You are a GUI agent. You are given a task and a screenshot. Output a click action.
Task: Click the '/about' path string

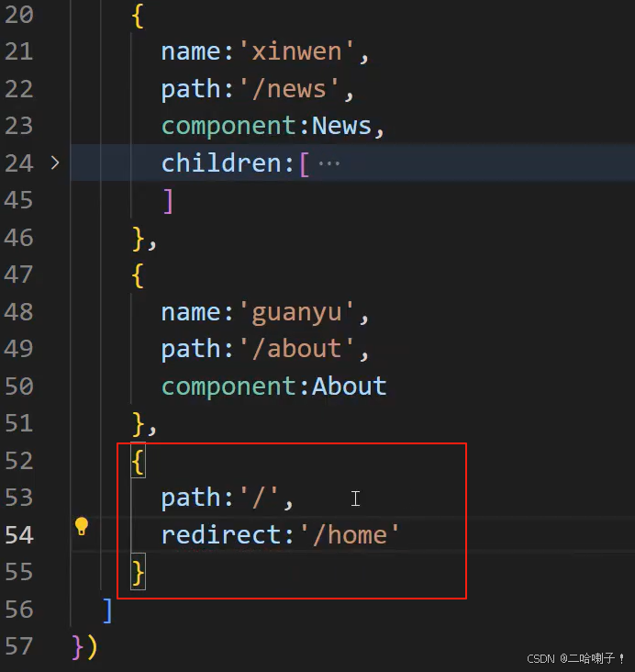click(296, 349)
